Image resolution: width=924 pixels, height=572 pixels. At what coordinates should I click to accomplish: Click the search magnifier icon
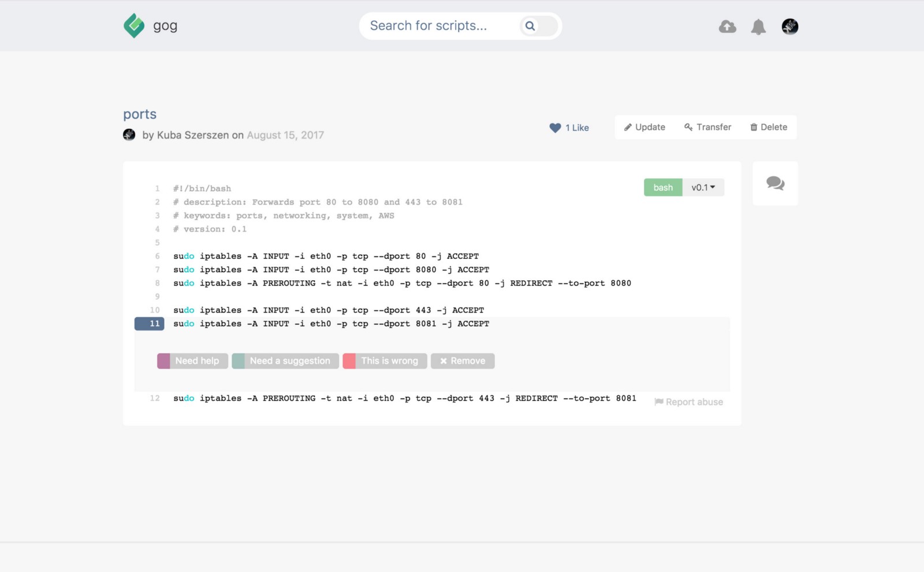tap(530, 26)
